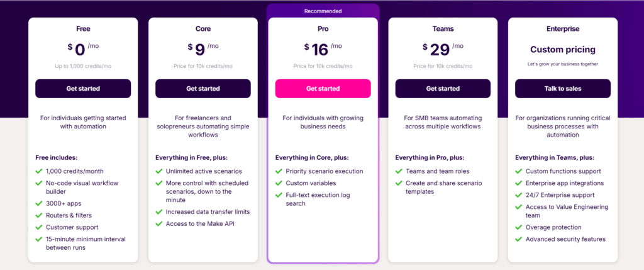
Task: Click the check icon for Priority scenario execution
Action: tap(279, 171)
